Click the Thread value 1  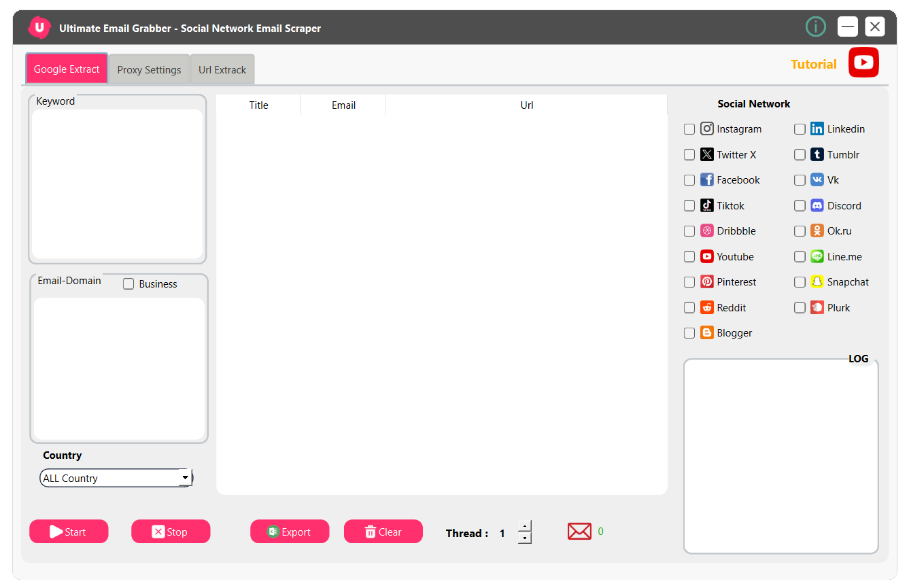pos(502,534)
